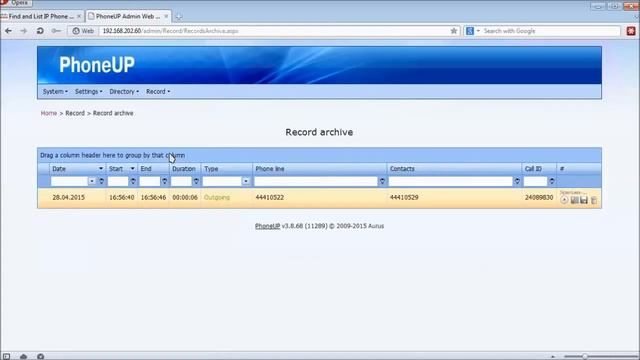This screenshot has height=360, width=640.
Task: Click the Record breadcrumb
Action: pyautogui.click(x=75, y=113)
